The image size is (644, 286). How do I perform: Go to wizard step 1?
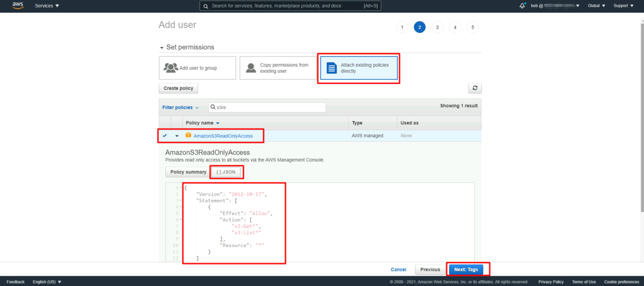point(402,27)
